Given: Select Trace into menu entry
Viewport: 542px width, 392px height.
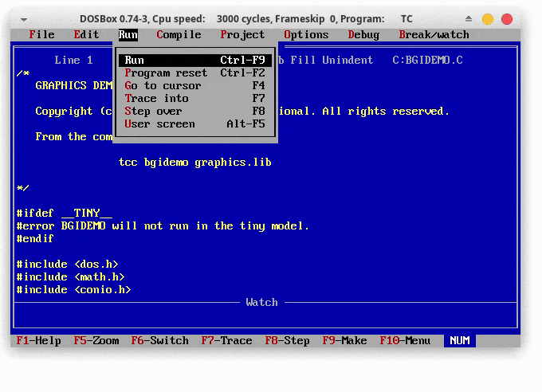Looking at the screenshot, I should (x=195, y=99).
